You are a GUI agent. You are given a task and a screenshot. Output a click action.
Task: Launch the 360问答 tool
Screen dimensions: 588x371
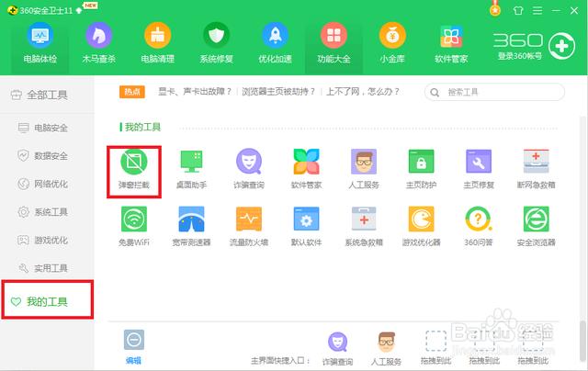pyautogui.click(x=479, y=226)
